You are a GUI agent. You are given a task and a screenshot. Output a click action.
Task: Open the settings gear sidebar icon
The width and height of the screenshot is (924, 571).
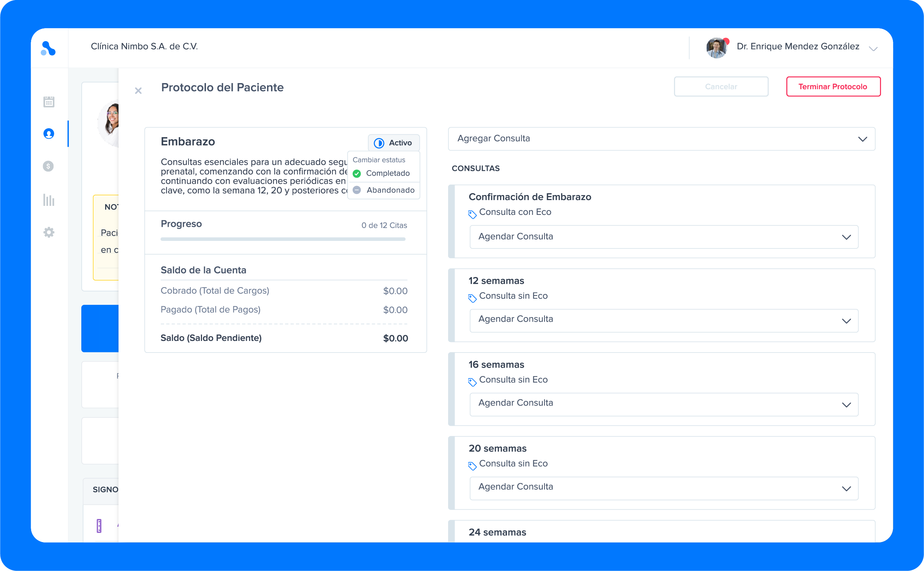(x=49, y=232)
